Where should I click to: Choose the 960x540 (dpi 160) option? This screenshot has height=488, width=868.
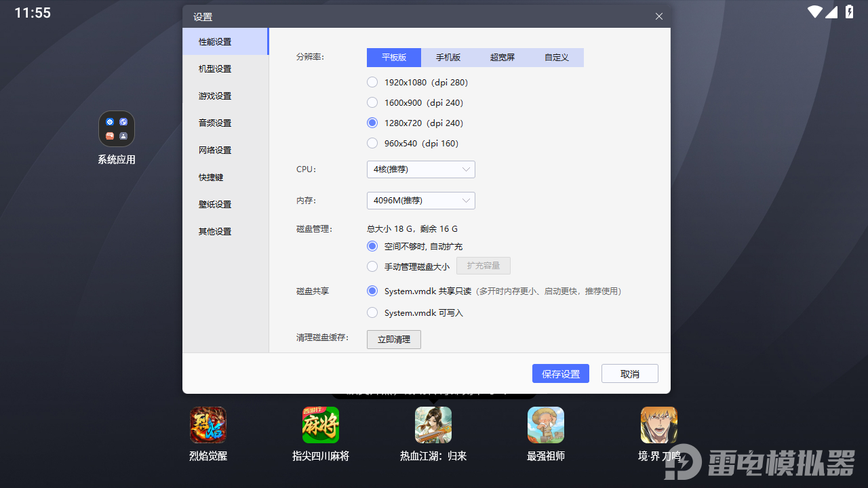(x=372, y=143)
